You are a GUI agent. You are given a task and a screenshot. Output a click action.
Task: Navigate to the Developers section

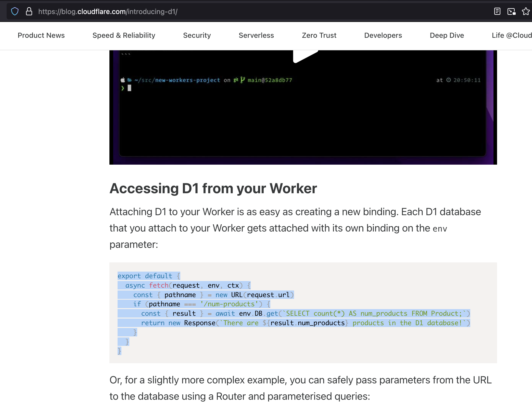click(383, 35)
